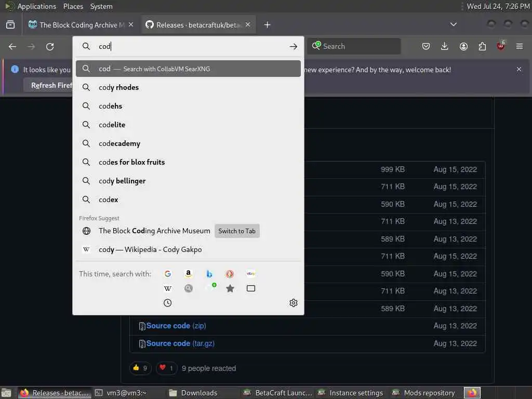The width and height of the screenshot is (532, 399).
Task: Pick gray magnifier engine beside Wikipedia icon
Action: [x=188, y=288]
